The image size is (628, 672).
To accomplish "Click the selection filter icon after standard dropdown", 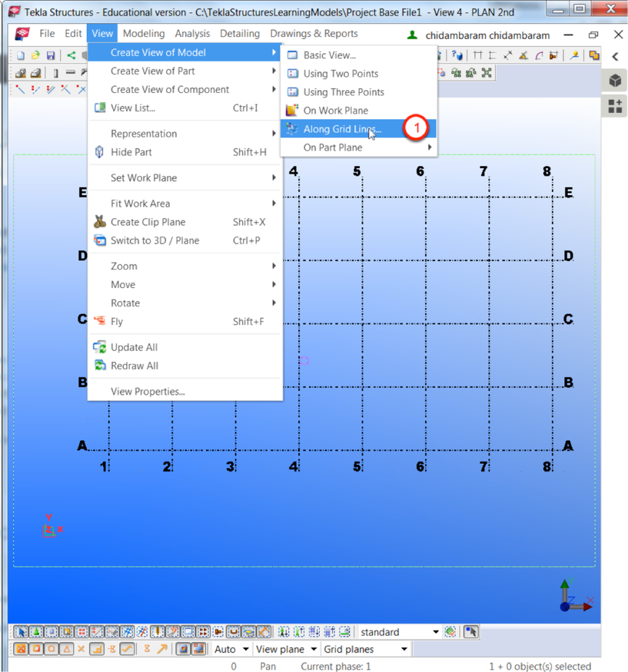I will 450,632.
